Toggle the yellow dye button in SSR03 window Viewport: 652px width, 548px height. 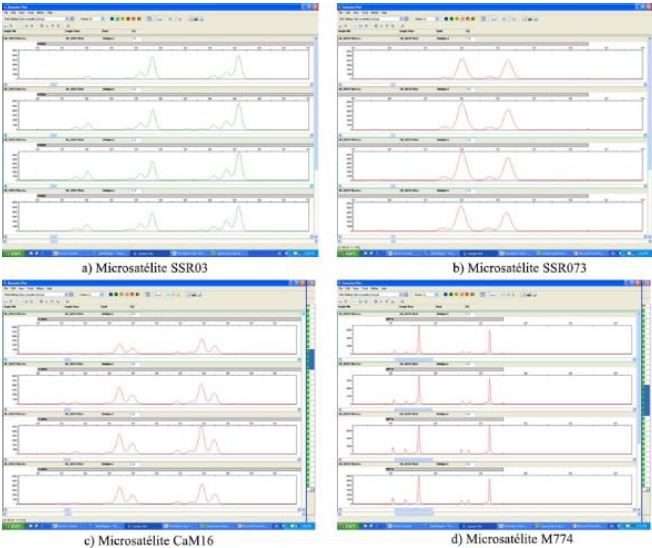click(x=123, y=19)
